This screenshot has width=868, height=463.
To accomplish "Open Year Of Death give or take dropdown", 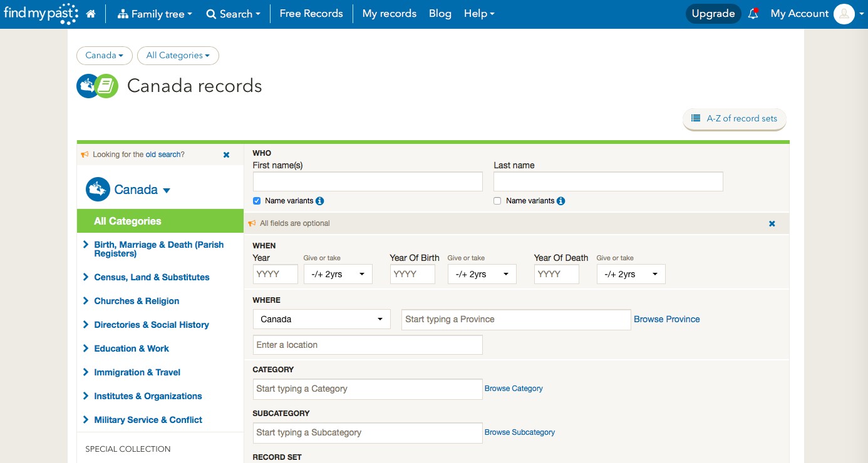I will 631,274.
